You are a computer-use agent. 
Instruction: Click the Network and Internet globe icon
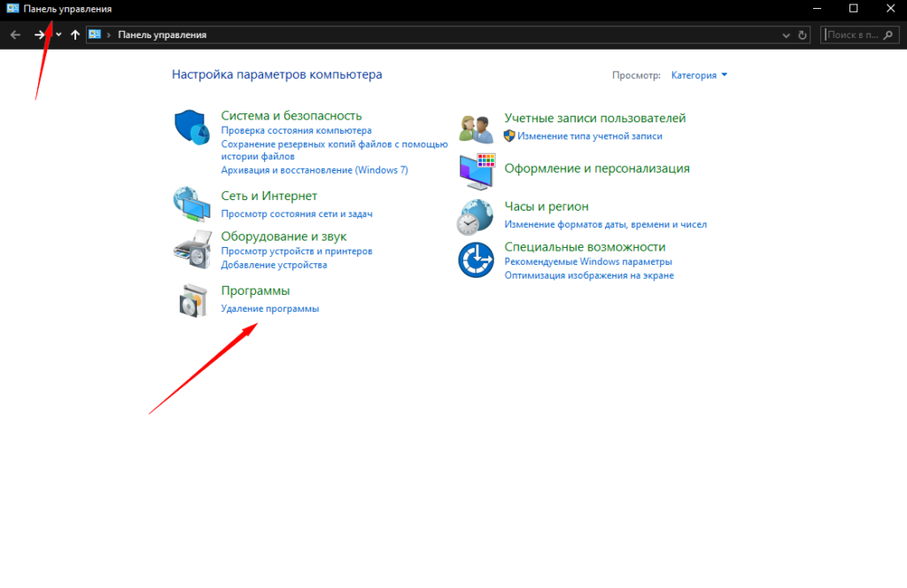click(191, 204)
